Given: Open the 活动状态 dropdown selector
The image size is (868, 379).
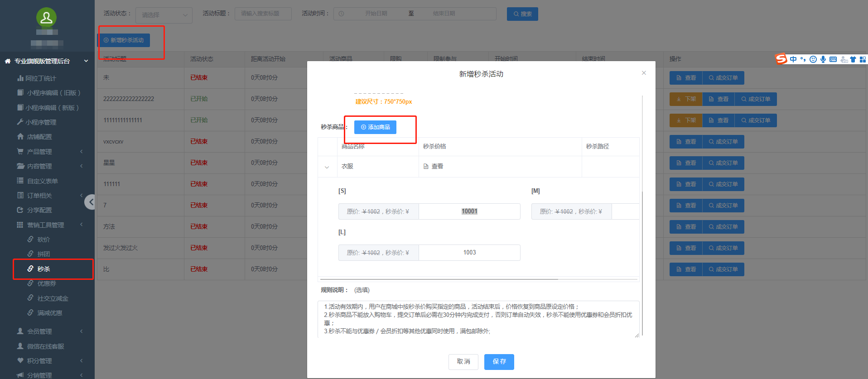Looking at the screenshot, I should click(x=164, y=15).
